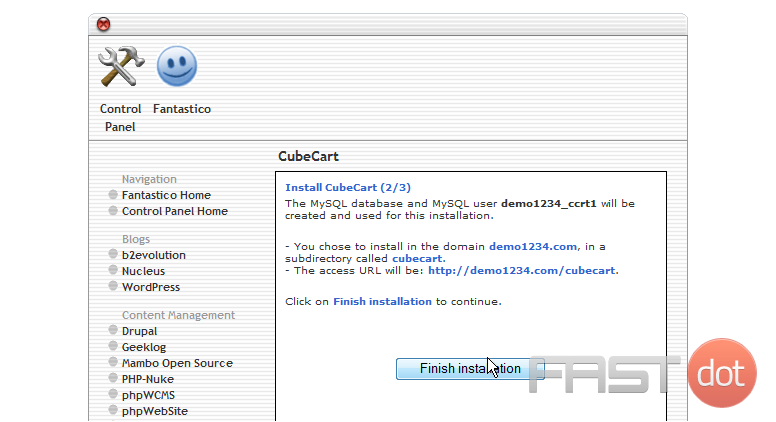Click the demo1234.com domain text
This screenshot has height=422, width=776.
click(x=533, y=246)
